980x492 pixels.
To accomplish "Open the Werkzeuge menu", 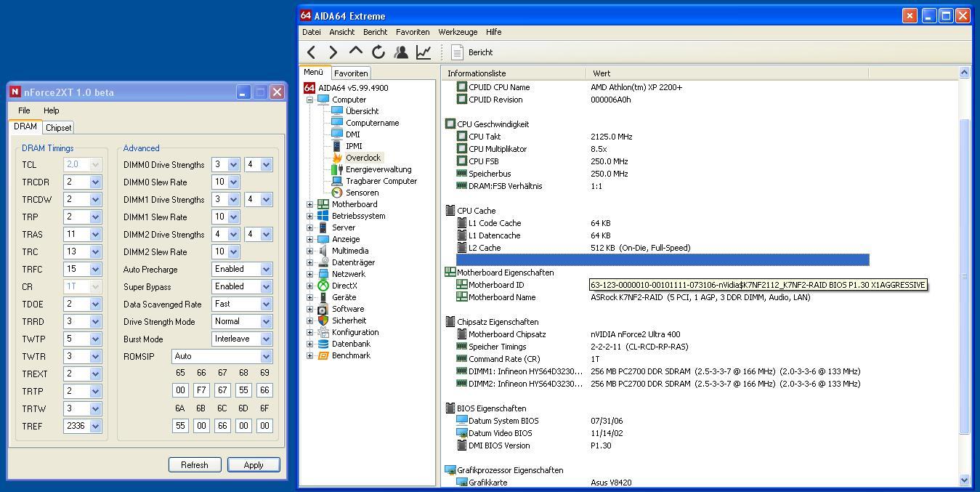I will coord(458,32).
